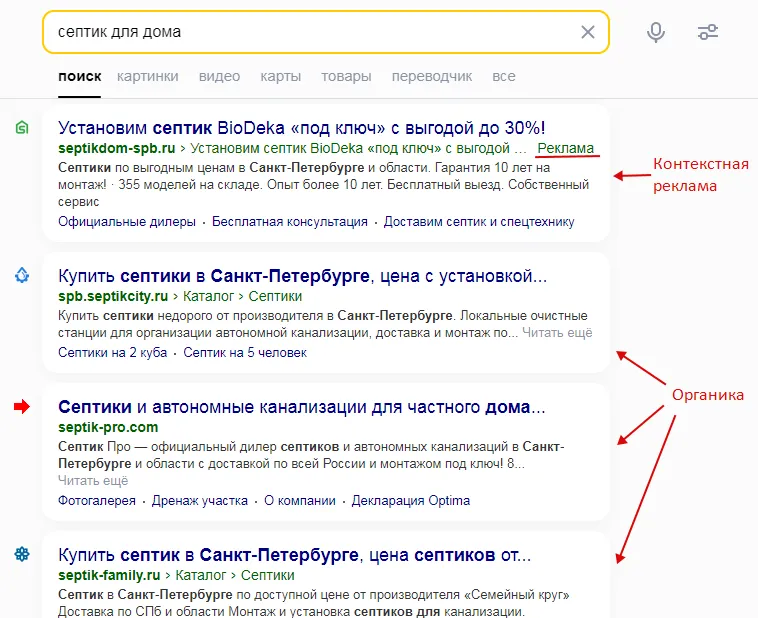This screenshot has width=758, height=618.
Task: Expand the spb.septikcity.ru snippet with 'Читать ещё'
Action: 557,333
